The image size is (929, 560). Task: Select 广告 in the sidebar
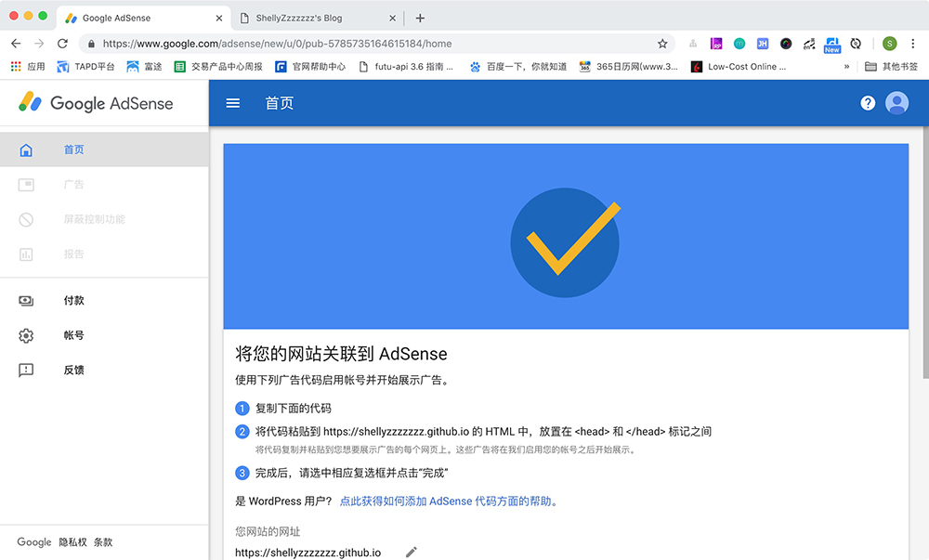coord(104,185)
